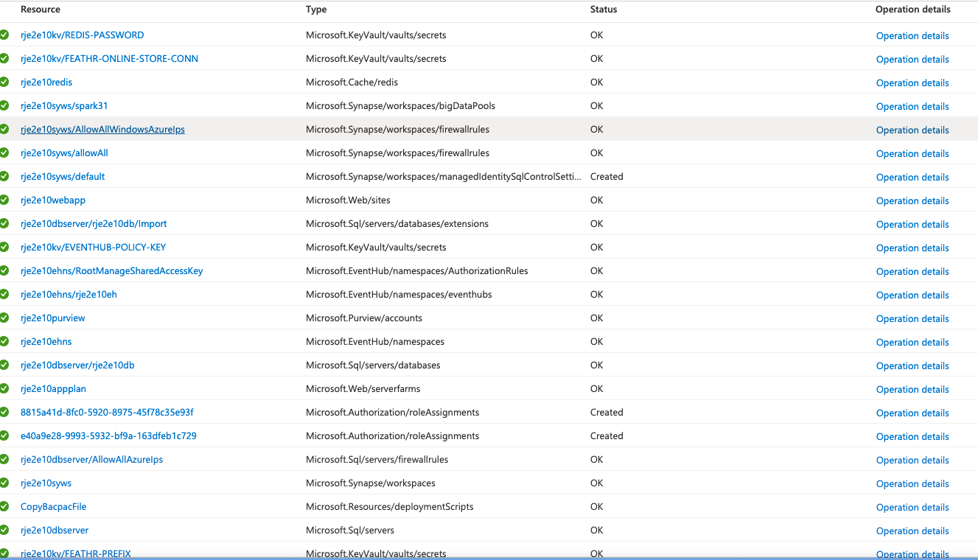978x560 pixels.
Task: Open the rje2e10syws/AllowAllWindowsAzureIps resource
Action: click(x=102, y=130)
